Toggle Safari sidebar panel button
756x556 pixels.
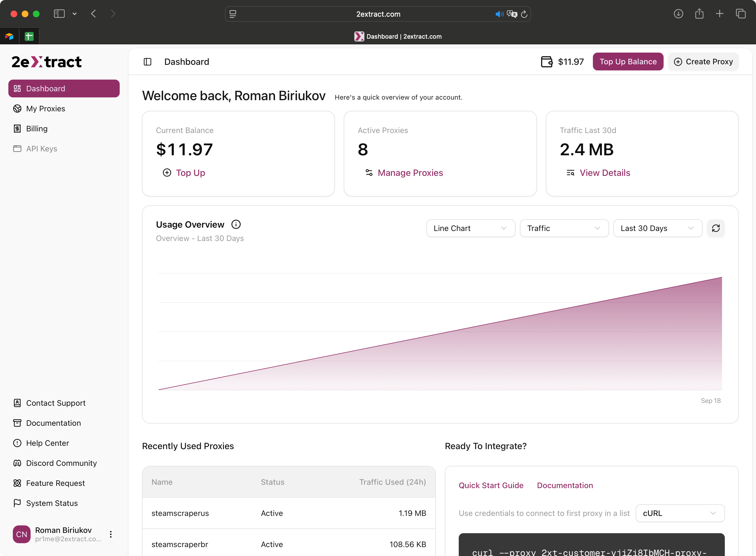(59, 14)
